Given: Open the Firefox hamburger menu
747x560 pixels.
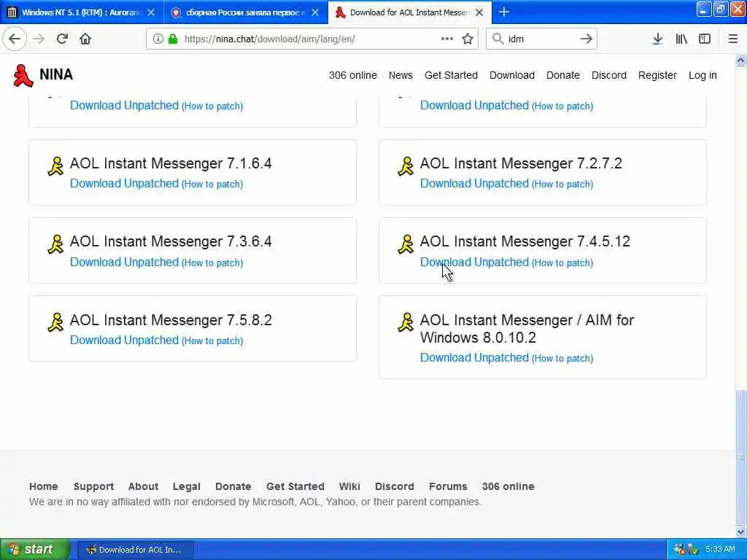Looking at the screenshot, I should [732, 39].
